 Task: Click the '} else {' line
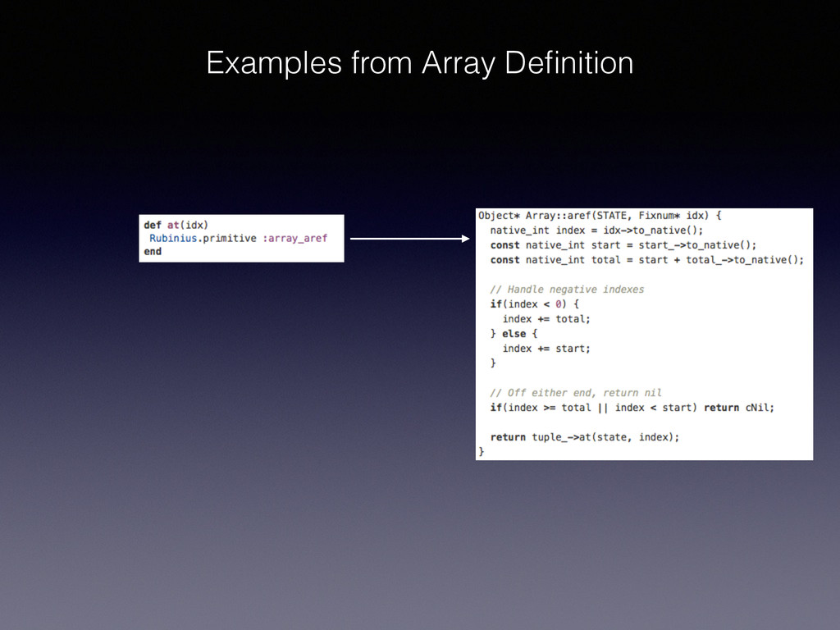click(514, 333)
